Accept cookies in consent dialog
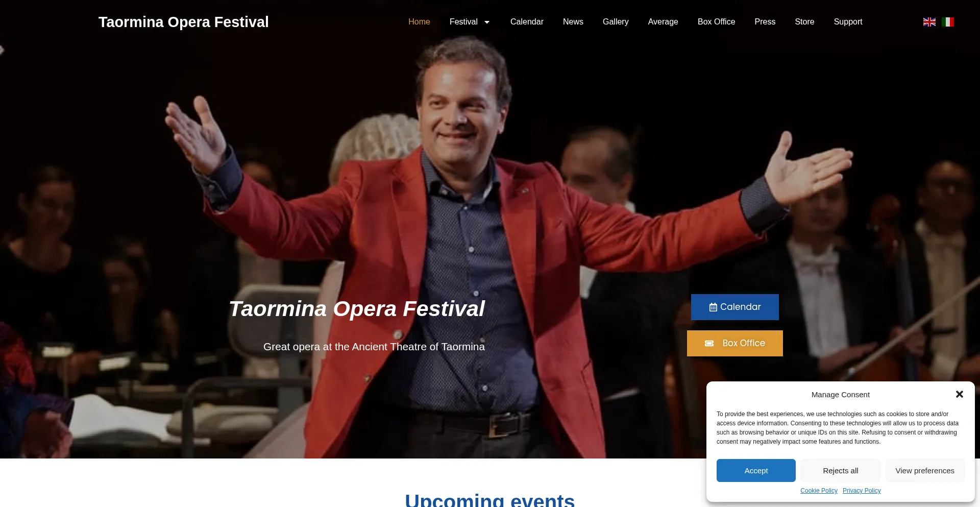This screenshot has height=507, width=980. [756, 471]
